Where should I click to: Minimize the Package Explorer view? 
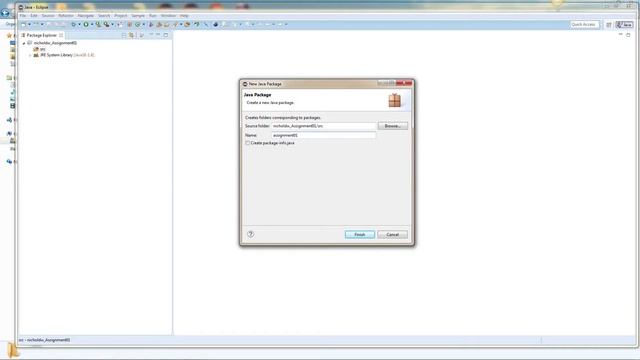pos(158,35)
